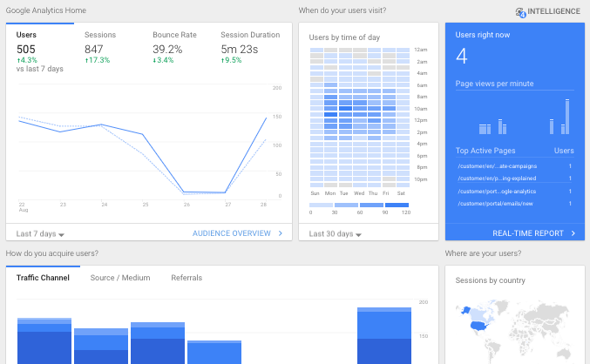Click the /customer/portal/emails/new active page

[495, 204]
